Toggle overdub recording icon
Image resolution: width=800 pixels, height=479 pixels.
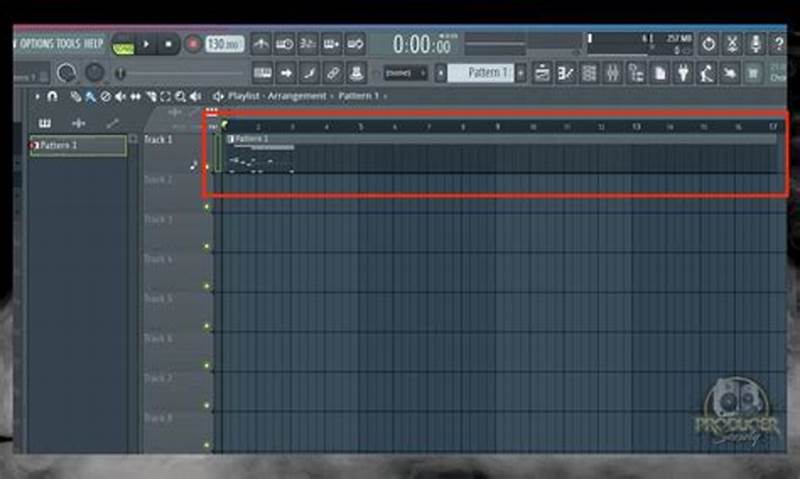331,44
